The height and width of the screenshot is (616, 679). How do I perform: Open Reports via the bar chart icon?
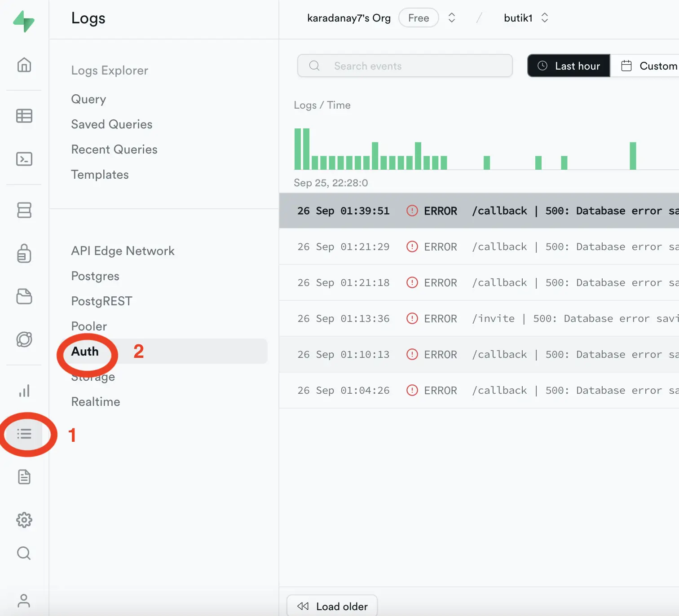point(24,391)
